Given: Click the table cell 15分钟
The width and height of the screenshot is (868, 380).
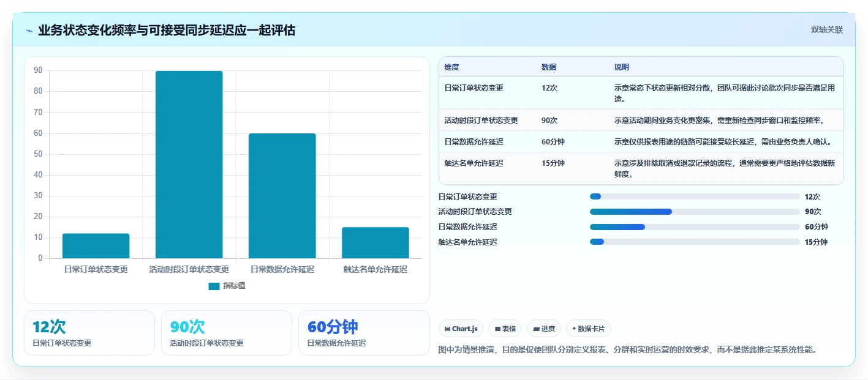Looking at the screenshot, I should tap(553, 163).
